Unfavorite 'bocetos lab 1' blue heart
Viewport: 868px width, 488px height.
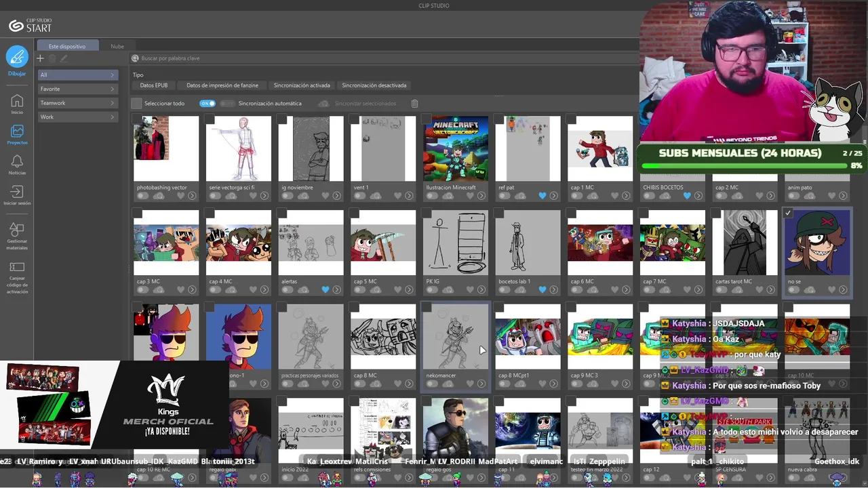tap(542, 290)
